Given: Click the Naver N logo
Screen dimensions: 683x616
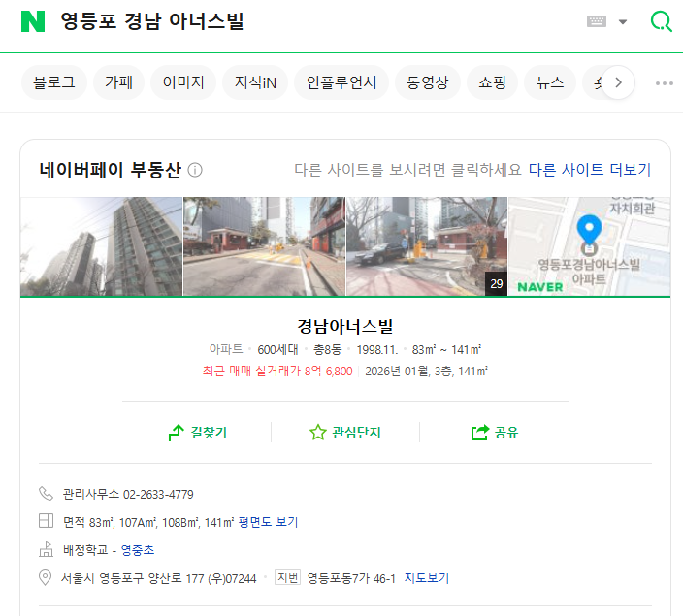Looking at the screenshot, I should 33,21.
